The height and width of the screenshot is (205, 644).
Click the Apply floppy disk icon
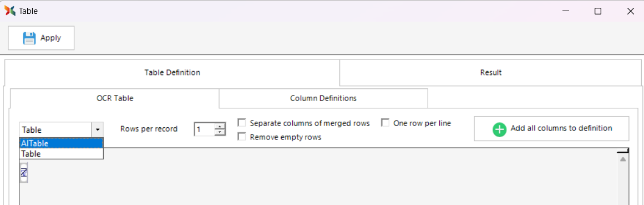click(x=29, y=38)
